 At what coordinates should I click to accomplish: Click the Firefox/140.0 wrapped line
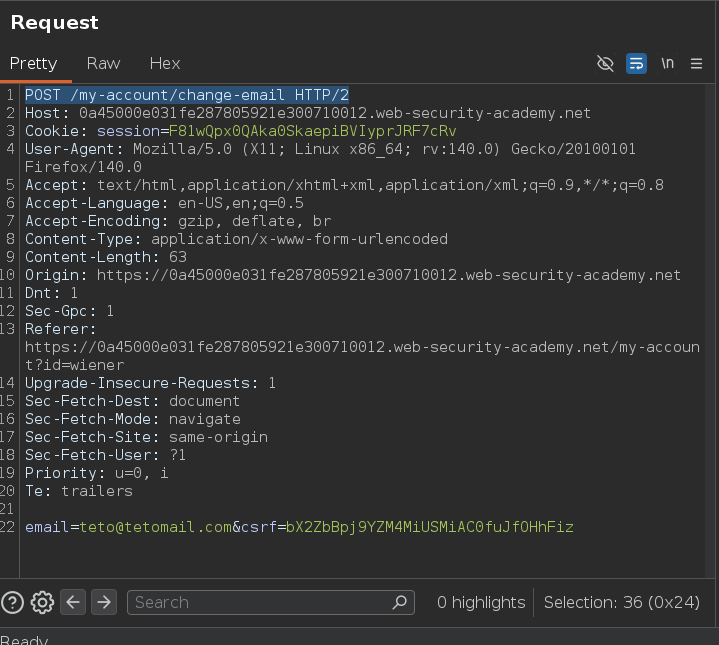click(x=83, y=167)
